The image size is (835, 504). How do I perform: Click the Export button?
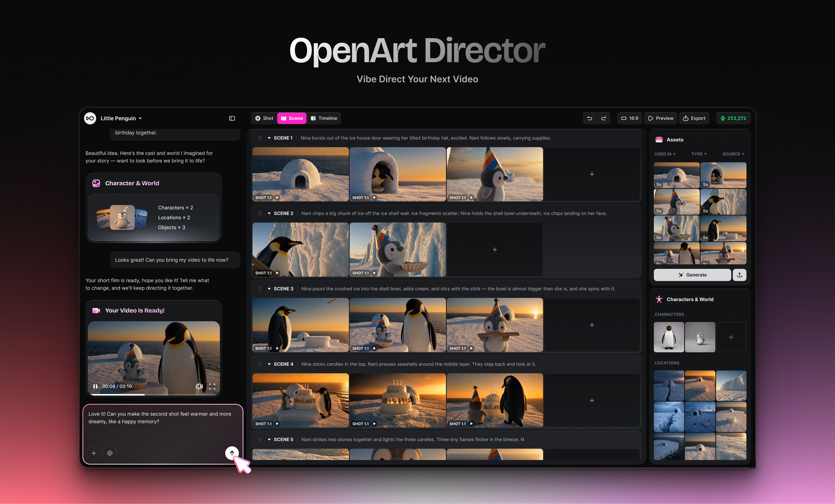694,118
